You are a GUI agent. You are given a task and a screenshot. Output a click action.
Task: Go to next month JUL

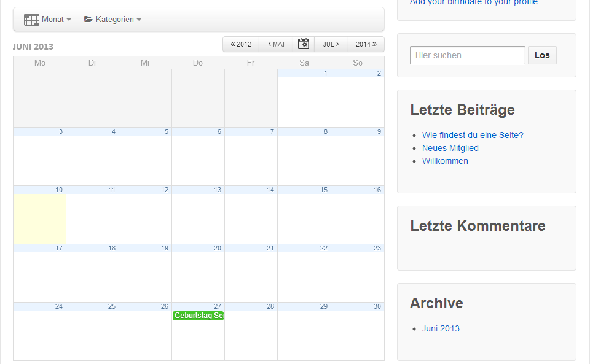pyautogui.click(x=331, y=44)
